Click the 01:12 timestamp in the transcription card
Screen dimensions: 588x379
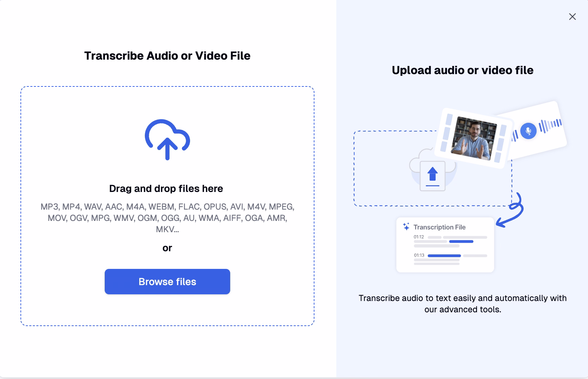click(419, 237)
